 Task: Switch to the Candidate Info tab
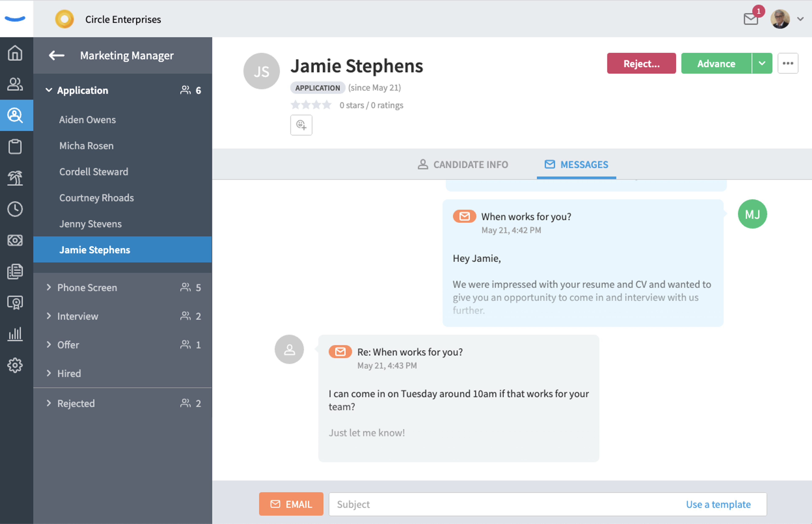coord(463,165)
